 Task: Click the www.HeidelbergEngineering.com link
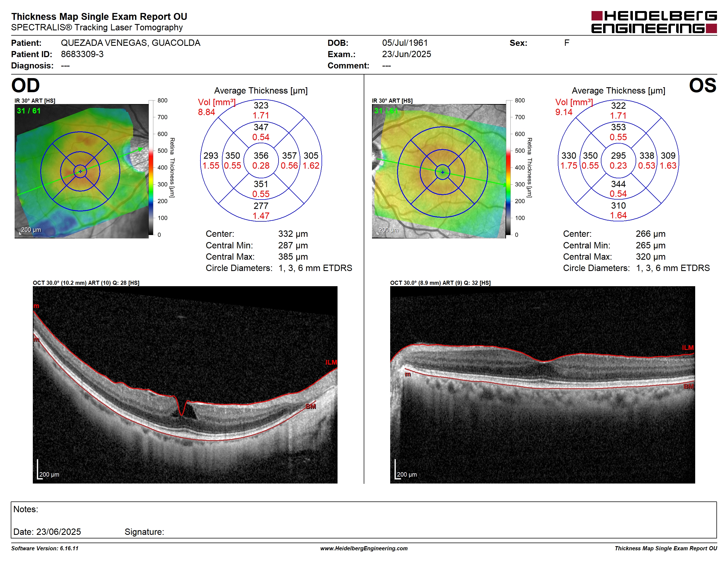coord(364,548)
